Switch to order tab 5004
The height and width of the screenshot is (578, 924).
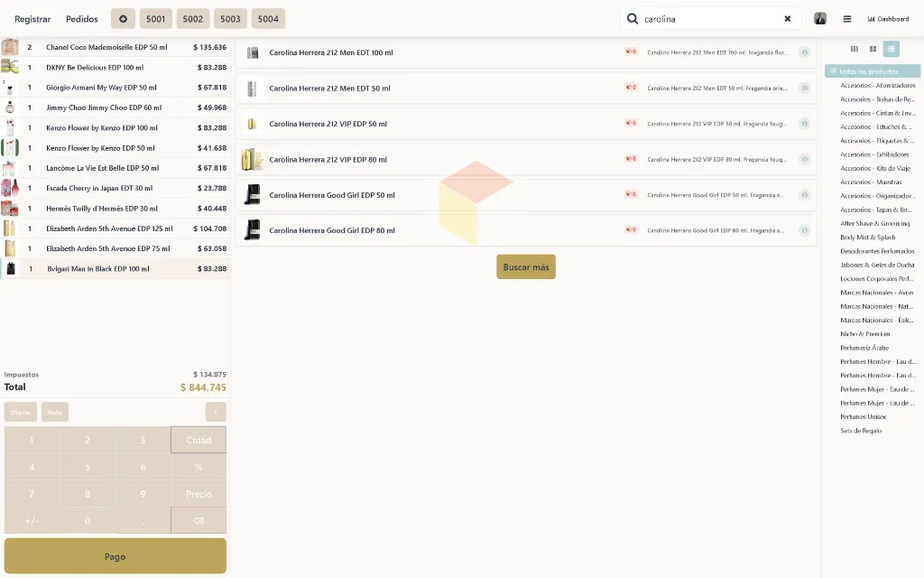point(268,19)
